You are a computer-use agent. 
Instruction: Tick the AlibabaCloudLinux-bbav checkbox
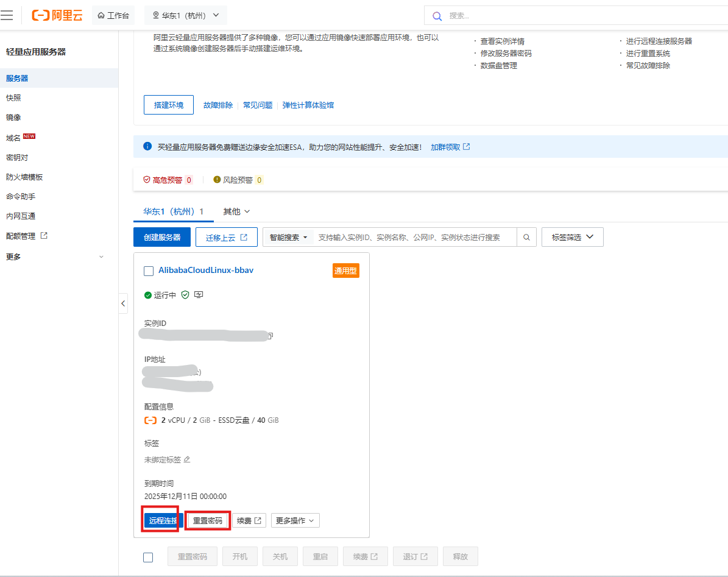point(149,271)
